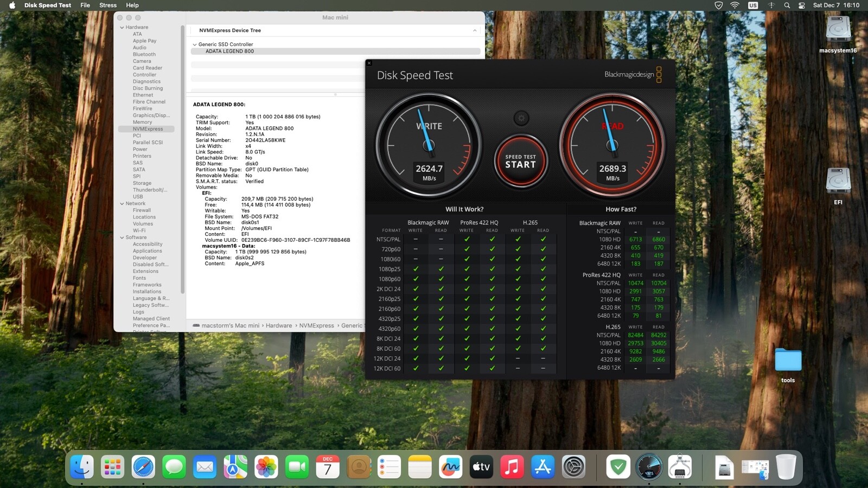Screen dimensions: 868x488
Task: Select Thunderbolt in the Hardware sidebar
Action: 150,190
